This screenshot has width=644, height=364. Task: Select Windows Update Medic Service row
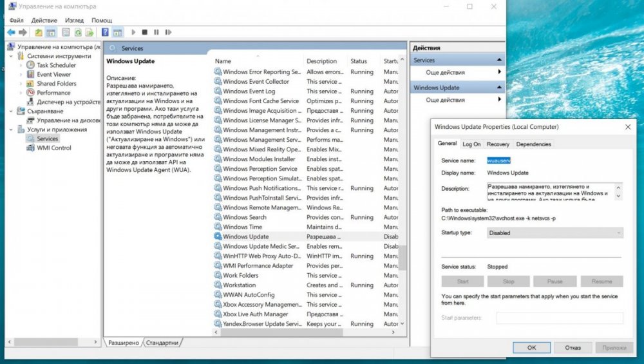(306, 246)
